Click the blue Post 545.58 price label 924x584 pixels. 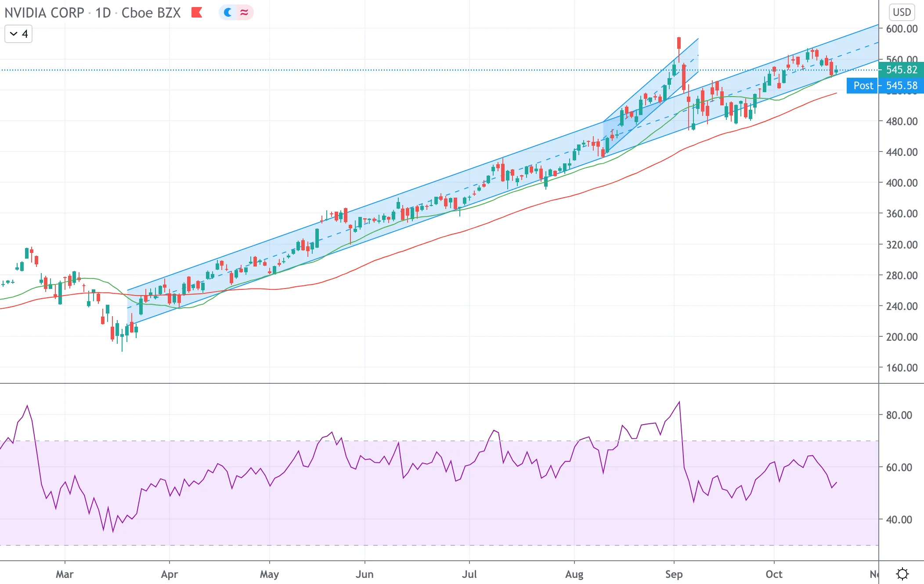click(x=885, y=86)
